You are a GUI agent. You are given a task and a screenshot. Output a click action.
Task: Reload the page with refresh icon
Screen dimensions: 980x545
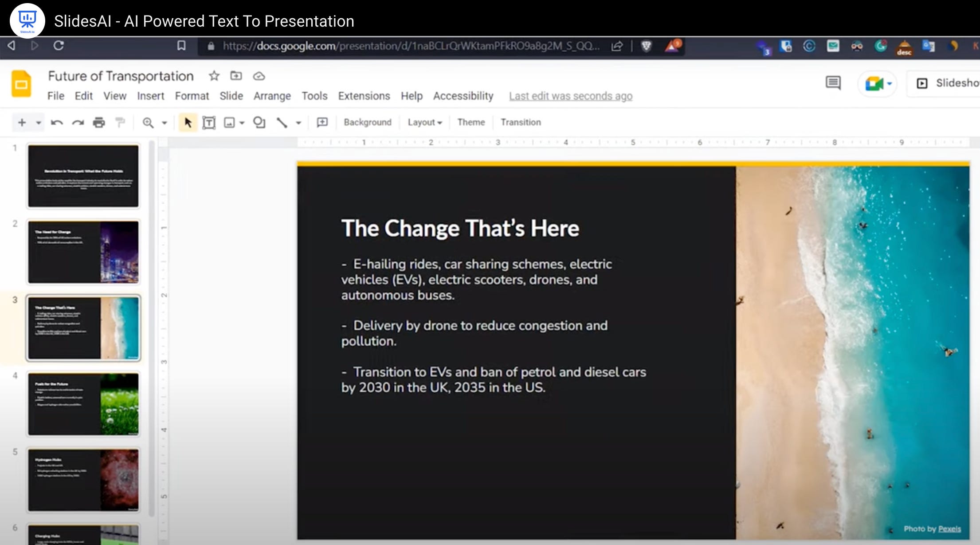pyautogui.click(x=59, y=46)
